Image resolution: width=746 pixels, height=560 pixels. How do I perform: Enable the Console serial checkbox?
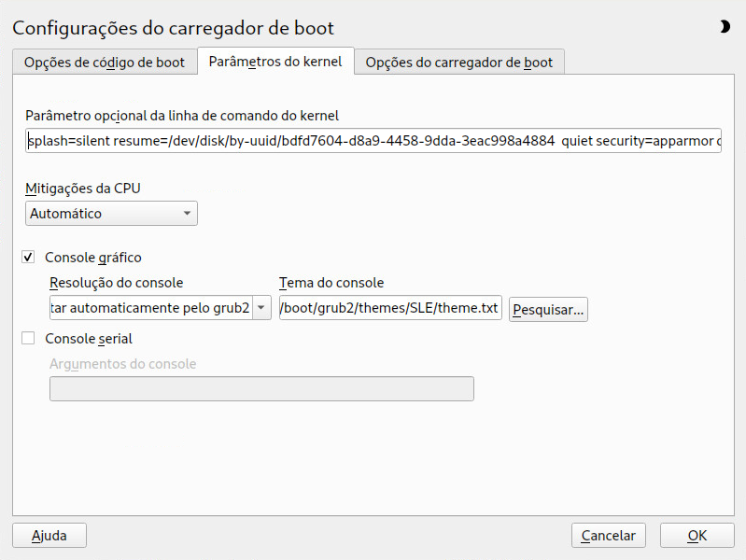pos(28,338)
